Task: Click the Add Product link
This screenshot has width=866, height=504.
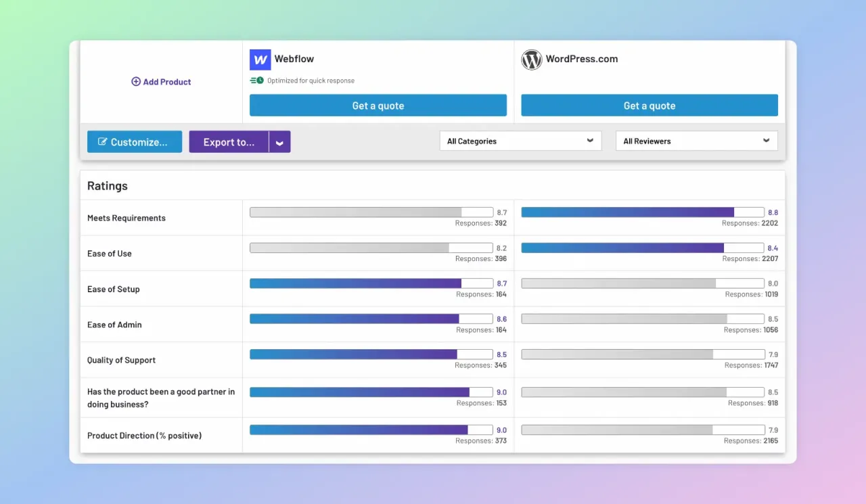Action: (x=166, y=81)
